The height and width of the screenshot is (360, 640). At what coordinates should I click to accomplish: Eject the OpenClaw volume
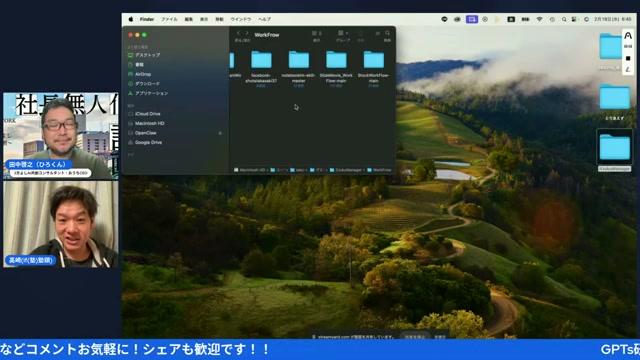point(220,133)
